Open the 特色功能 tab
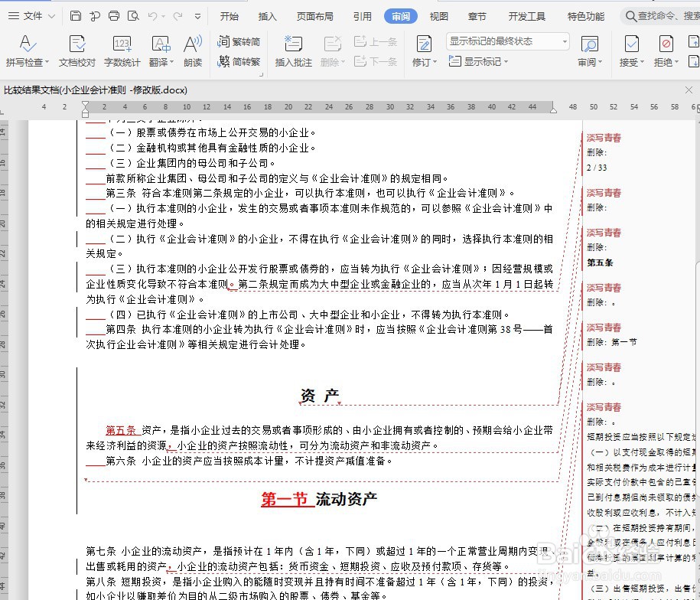Viewport: 700px width, 600px height. tap(586, 17)
